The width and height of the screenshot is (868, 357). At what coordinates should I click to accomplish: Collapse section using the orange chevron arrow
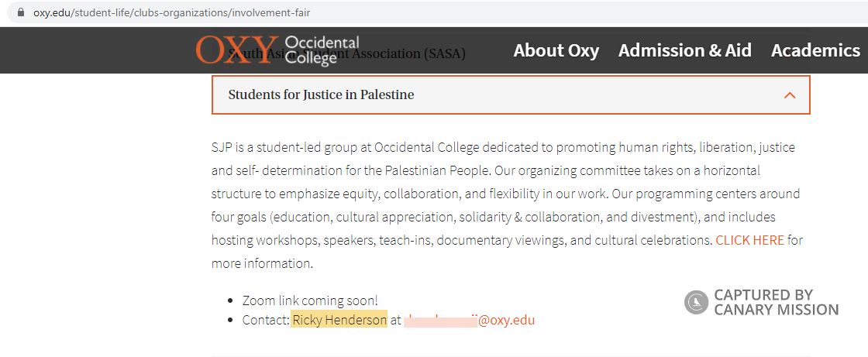pos(790,95)
